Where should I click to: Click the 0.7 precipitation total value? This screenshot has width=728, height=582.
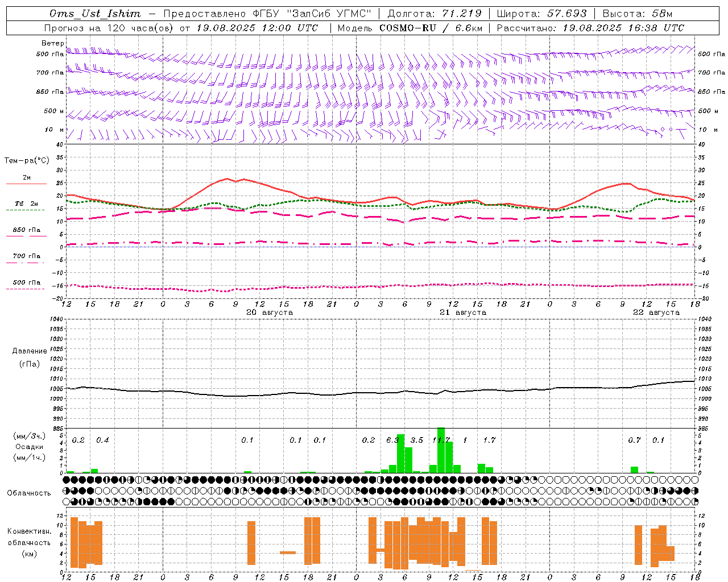(635, 440)
